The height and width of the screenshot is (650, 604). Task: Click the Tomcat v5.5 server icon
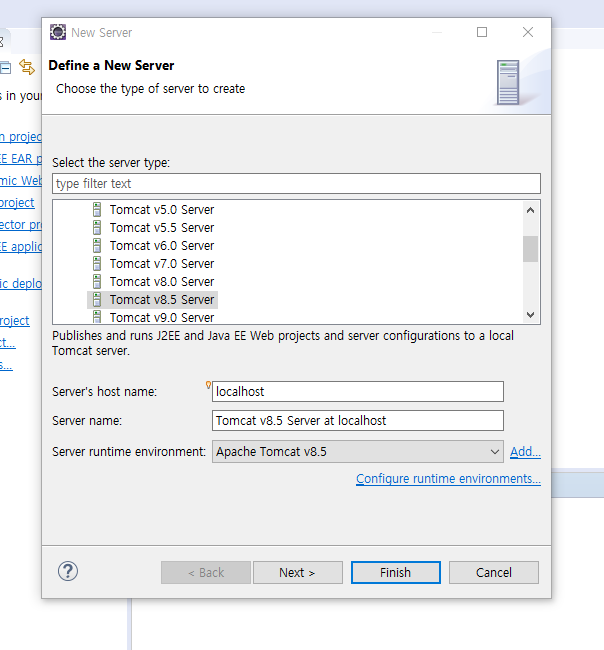coord(97,228)
